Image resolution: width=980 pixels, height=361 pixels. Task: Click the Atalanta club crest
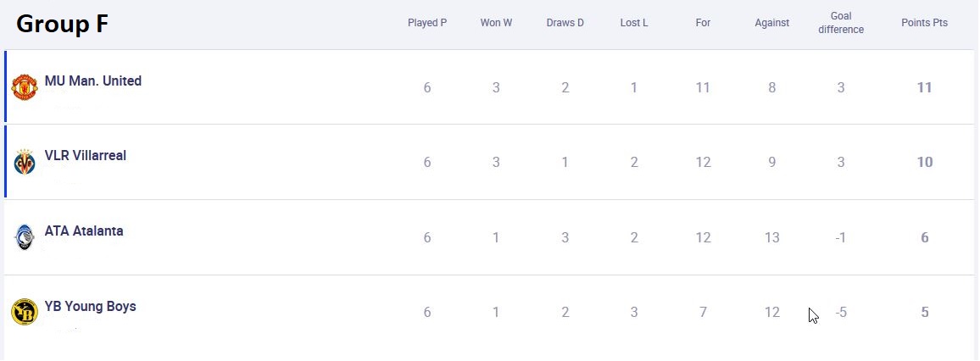tap(25, 236)
